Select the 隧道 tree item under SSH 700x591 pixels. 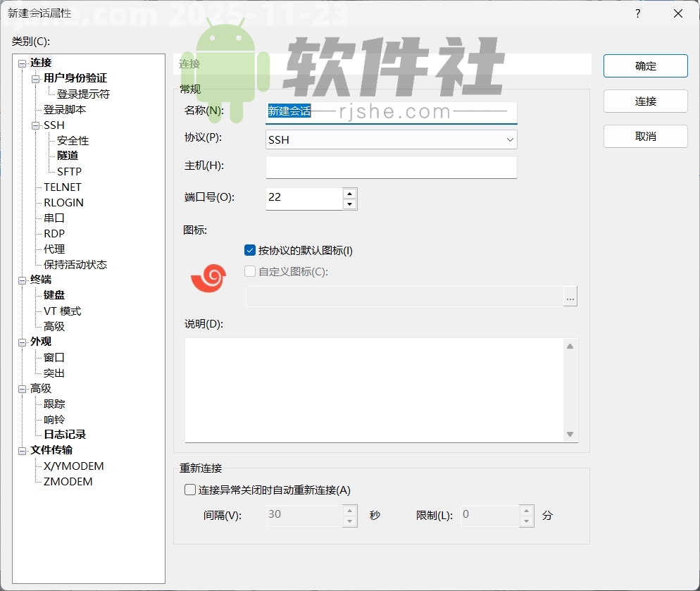coord(67,156)
